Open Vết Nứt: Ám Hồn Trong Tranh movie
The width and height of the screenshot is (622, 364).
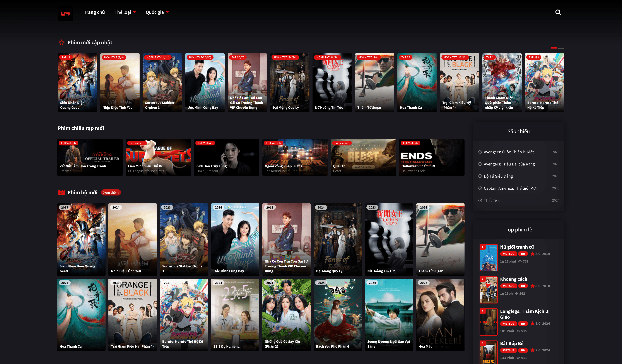90,157
